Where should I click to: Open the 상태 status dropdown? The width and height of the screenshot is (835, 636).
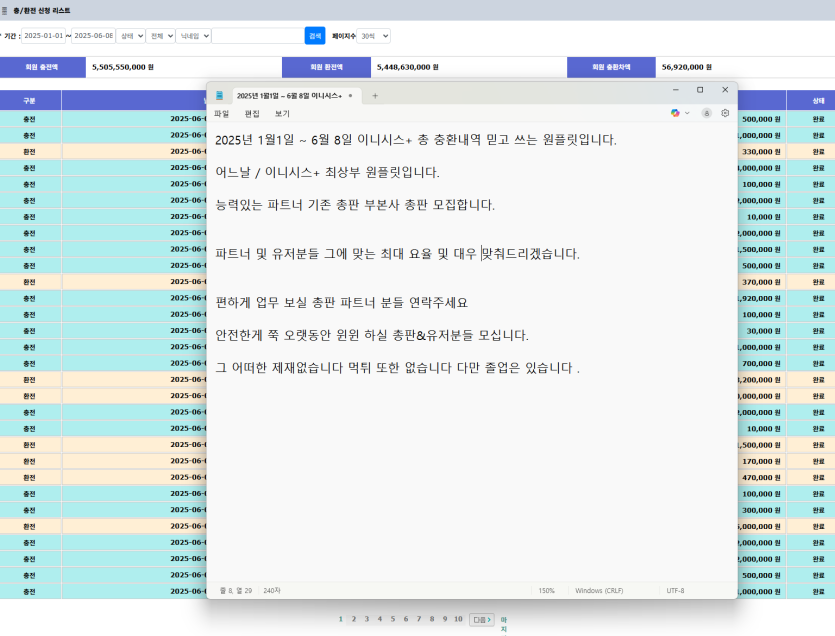[130, 36]
